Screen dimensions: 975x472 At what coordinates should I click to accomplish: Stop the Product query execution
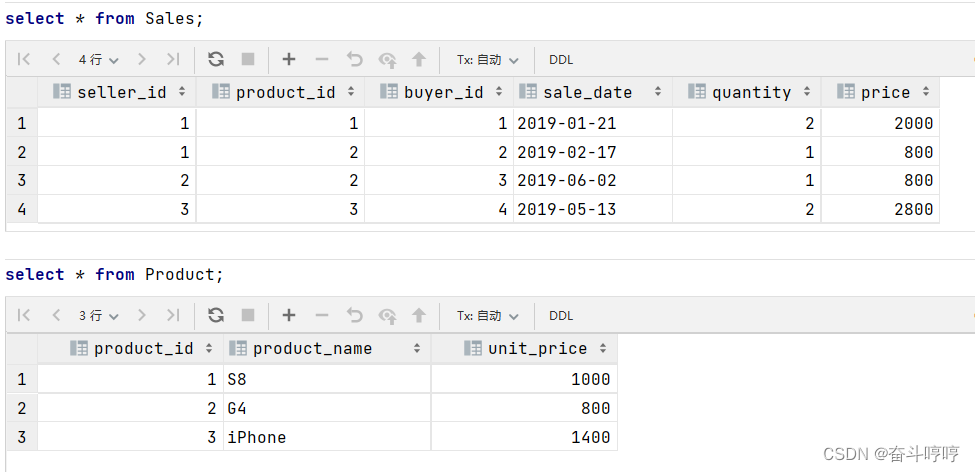tap(248, 315)
